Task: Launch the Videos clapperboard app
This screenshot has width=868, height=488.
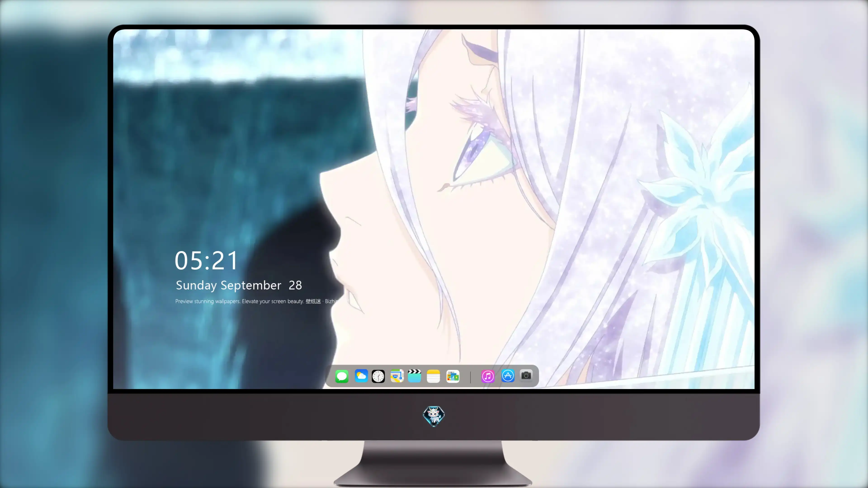Action: tap(415, 376)
